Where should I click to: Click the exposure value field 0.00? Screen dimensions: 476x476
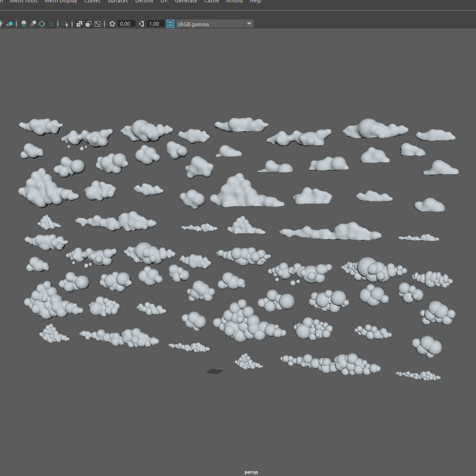[126, 24]
